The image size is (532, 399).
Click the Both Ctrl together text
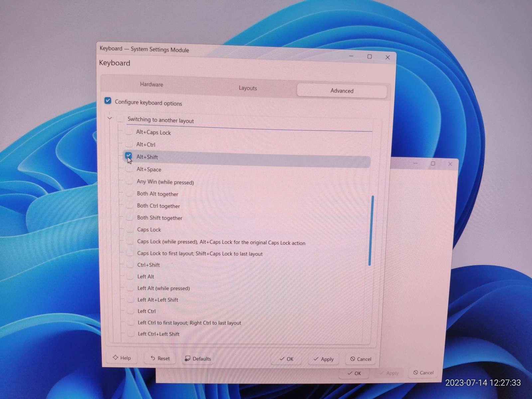tap(158, 206)
